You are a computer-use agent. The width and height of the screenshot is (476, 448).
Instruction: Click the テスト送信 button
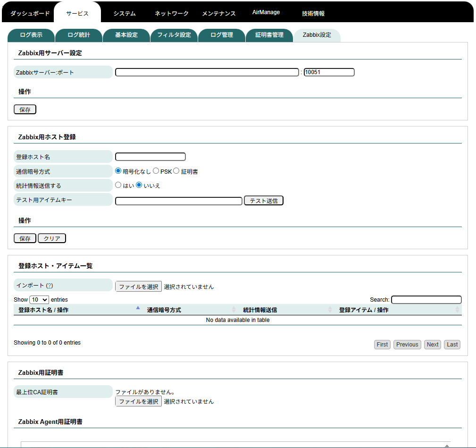point(263,200)
